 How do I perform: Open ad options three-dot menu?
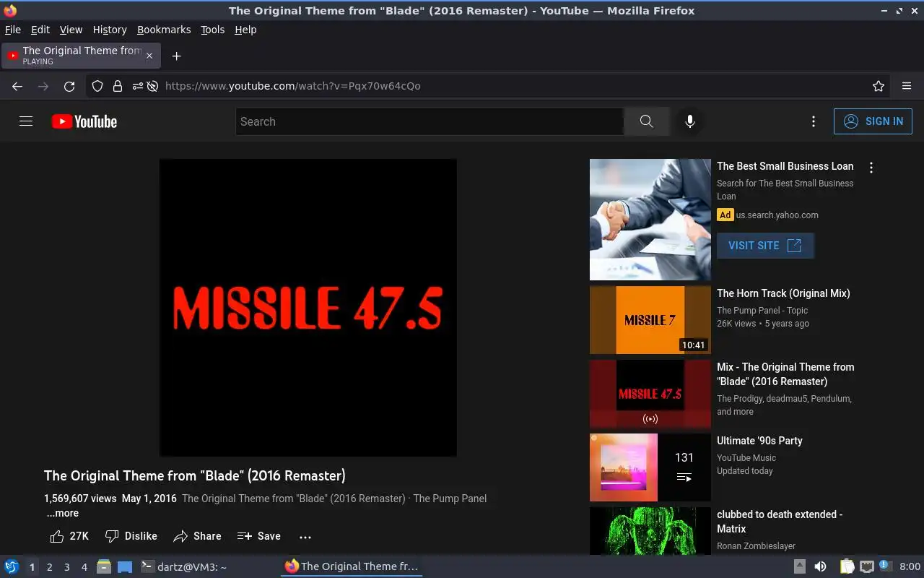[x=871, y=168]
